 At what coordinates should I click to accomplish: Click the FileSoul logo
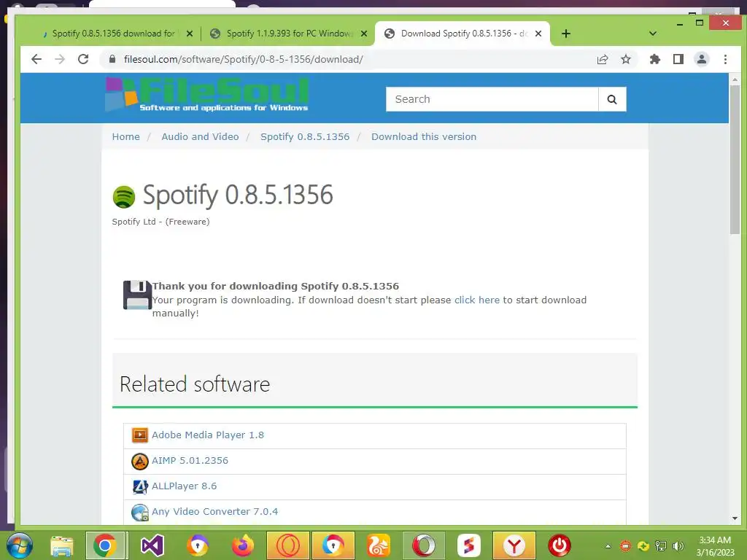(x=207, y=95)
